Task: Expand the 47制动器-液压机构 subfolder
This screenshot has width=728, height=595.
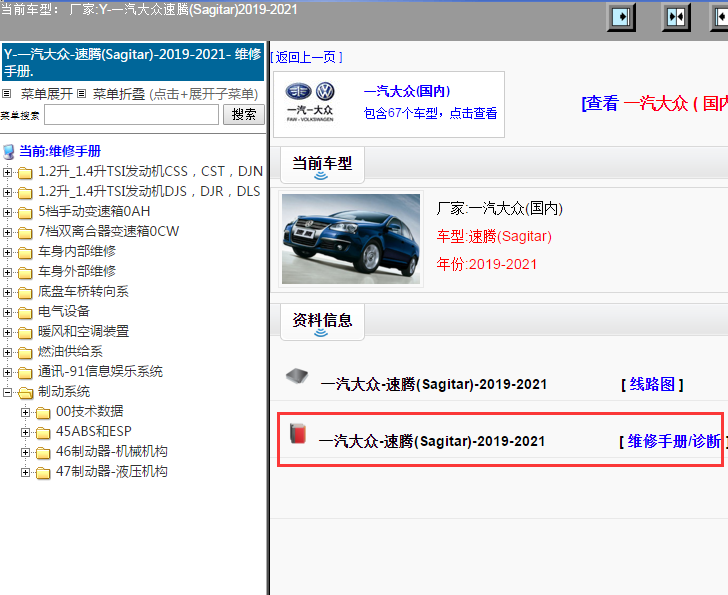Action: (26, 472)
